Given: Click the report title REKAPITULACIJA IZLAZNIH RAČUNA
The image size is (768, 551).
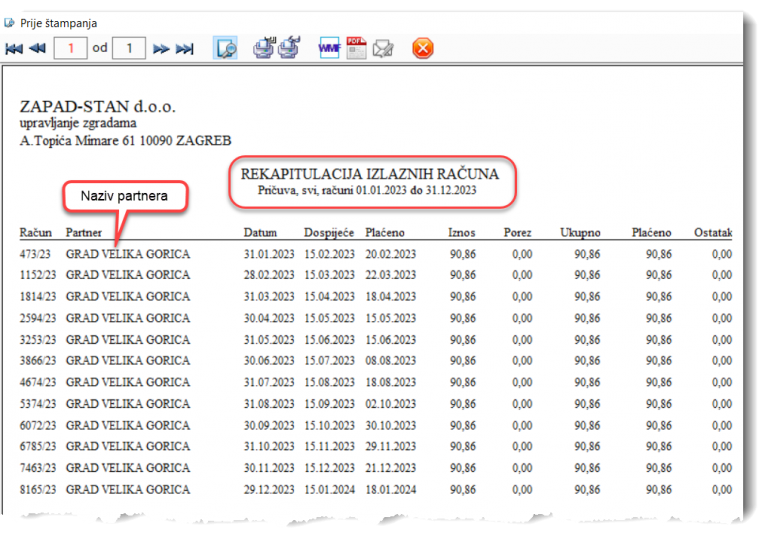Looking at the screenshot, I should [x=370, y=174].
